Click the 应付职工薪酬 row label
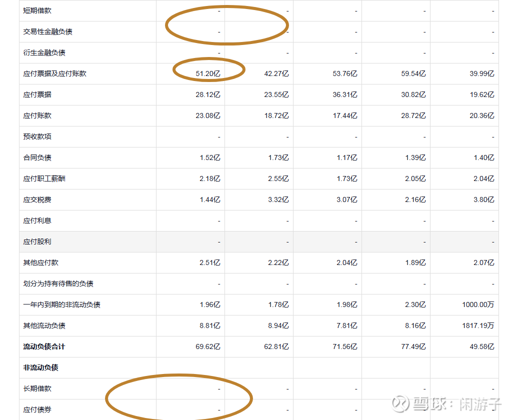 (44, 178)
